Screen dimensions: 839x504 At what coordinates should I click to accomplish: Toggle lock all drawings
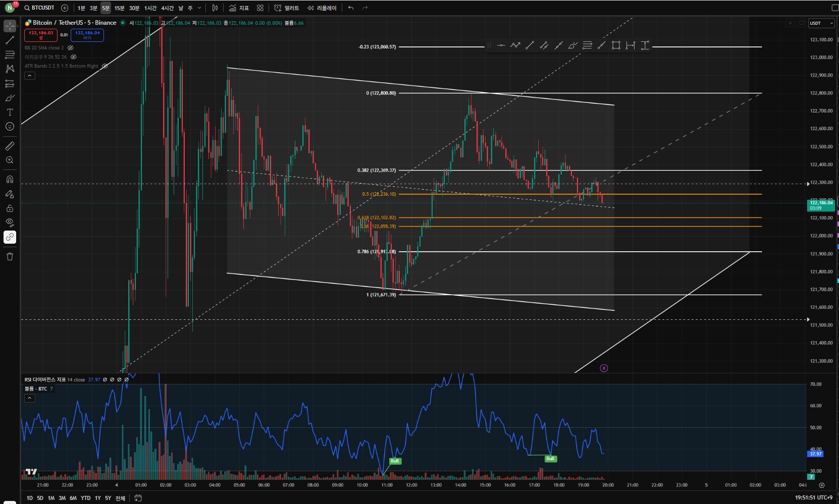tap(10, 208)
